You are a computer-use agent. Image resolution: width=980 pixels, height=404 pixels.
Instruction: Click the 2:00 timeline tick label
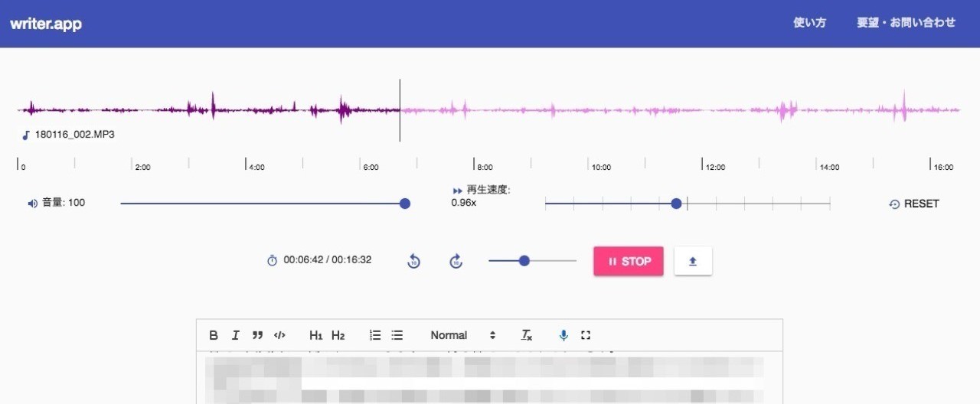[142, 167]
